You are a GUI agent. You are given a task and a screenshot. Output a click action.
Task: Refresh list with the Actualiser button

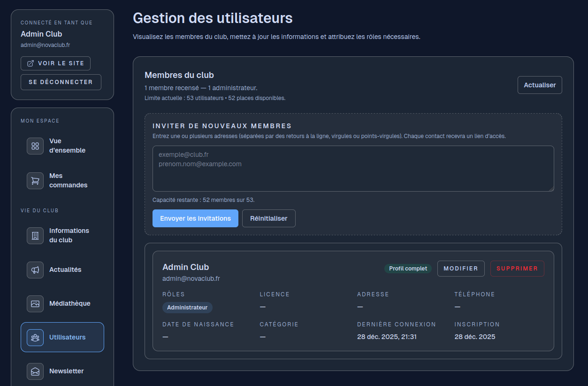click(x=540, y=85)
